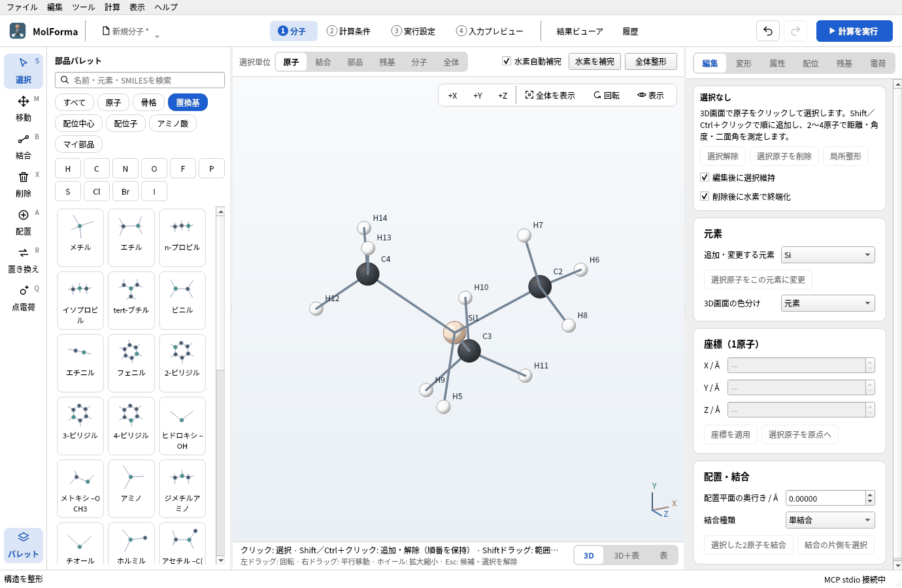
Task: Open the 新規分子 file dropdown arrow
Action: pyautogui.click(x=157, y=37)
